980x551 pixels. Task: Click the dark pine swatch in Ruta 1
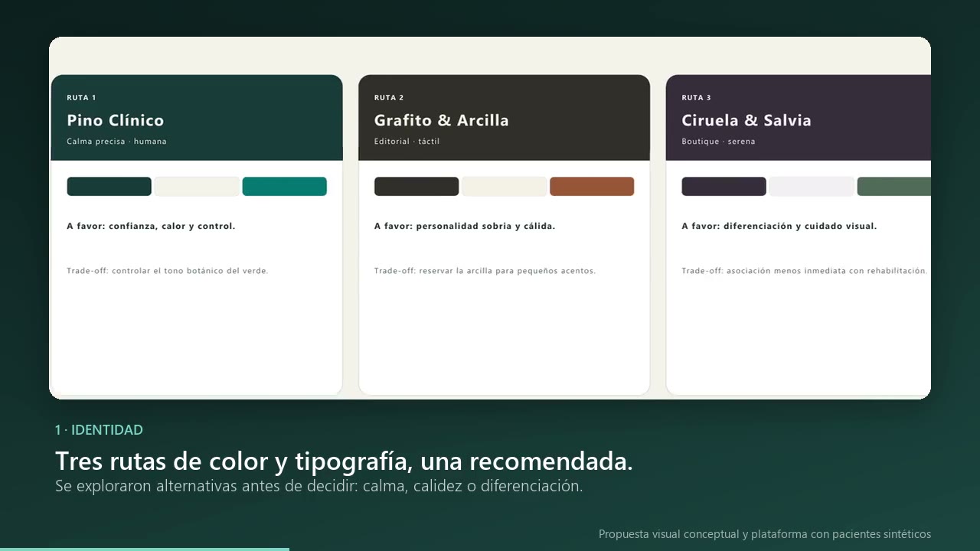tap(109, 187)
